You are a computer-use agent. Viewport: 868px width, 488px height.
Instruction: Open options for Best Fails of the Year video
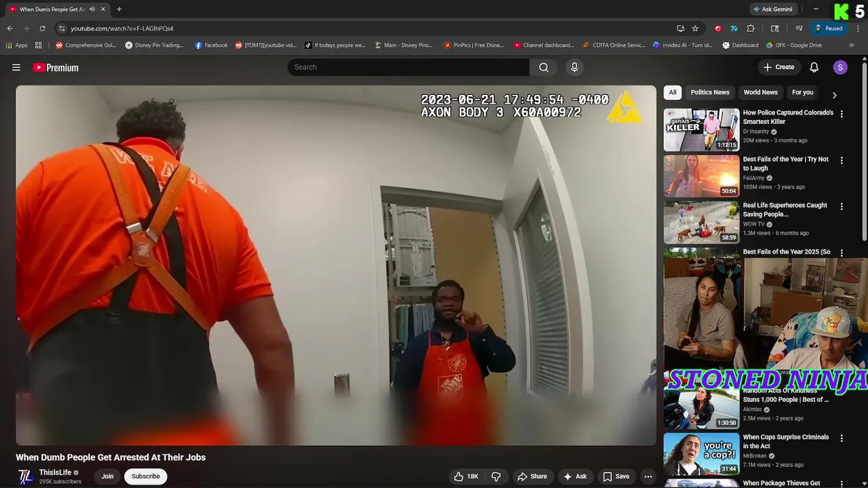tap(842, 161)
